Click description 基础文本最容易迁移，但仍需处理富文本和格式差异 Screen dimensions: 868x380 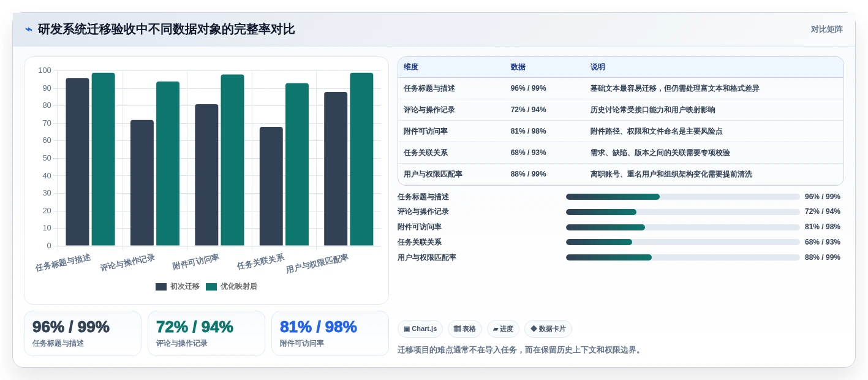click(x=675, y=88)
